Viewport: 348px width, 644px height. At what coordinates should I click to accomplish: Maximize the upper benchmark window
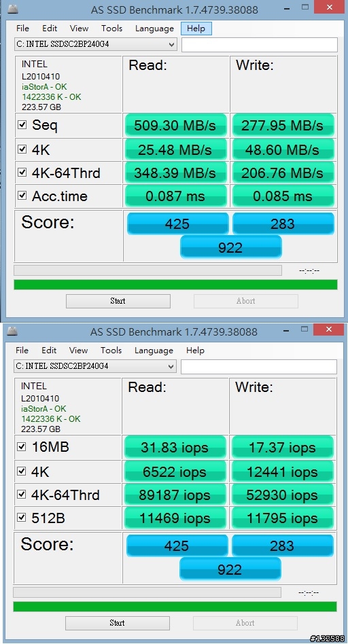point(305,7)
